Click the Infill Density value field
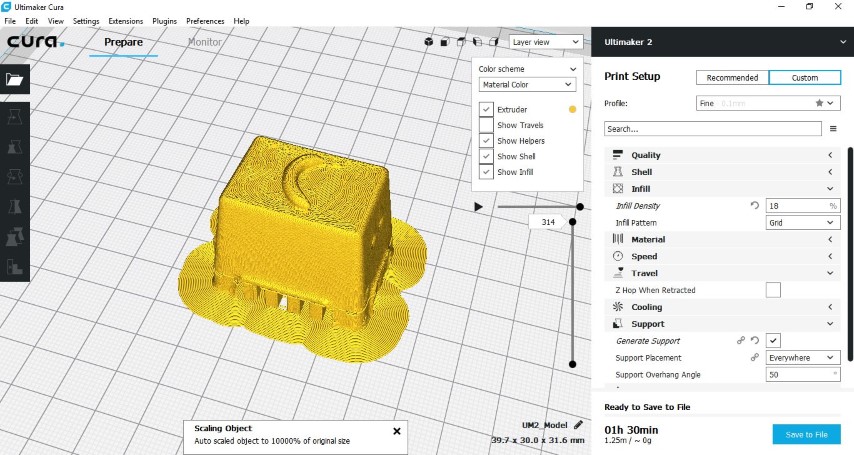This screenshot has height=455, width=854. pyautogui.click(x=803, y=205)
